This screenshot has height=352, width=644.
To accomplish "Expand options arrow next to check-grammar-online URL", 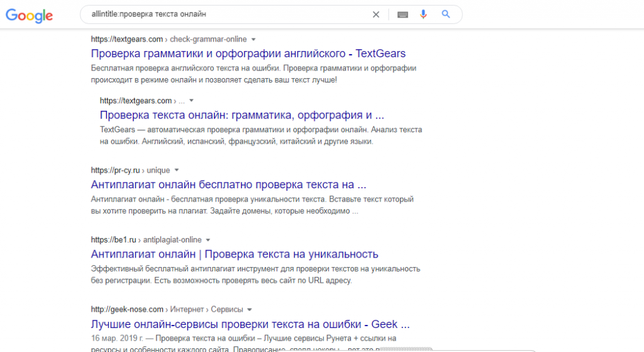I will click(x=253, y=40).
